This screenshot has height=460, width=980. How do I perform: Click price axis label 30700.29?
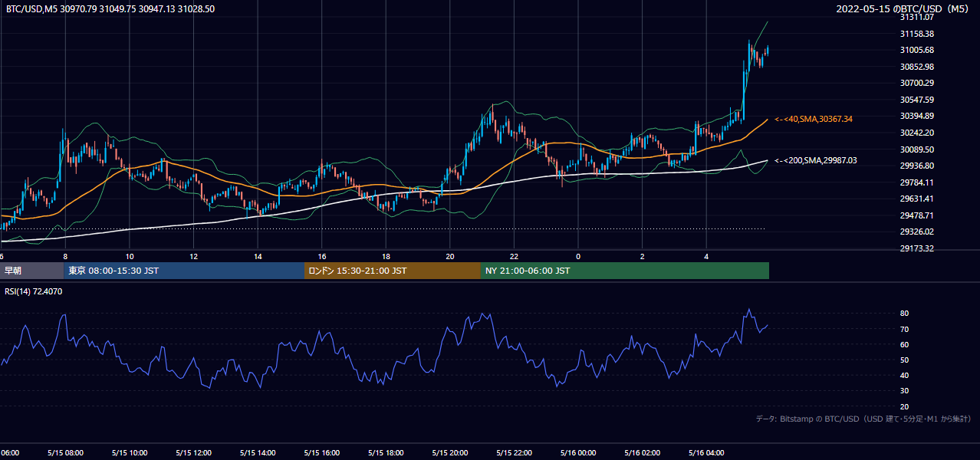(x=916, y=83)
